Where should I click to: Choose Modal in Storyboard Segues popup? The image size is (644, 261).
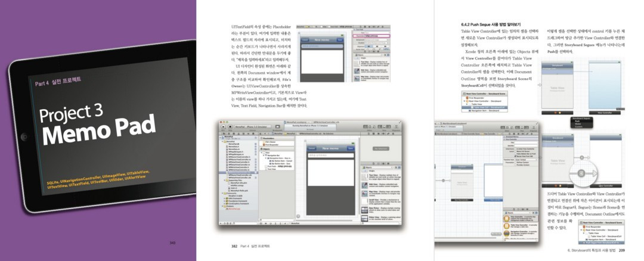pyautogui.click(x=578, y=124)
